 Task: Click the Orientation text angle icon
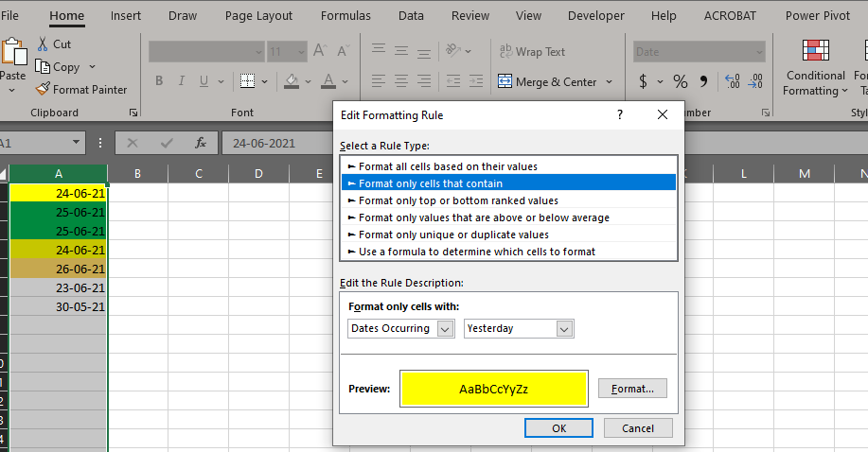coord(453,51)
